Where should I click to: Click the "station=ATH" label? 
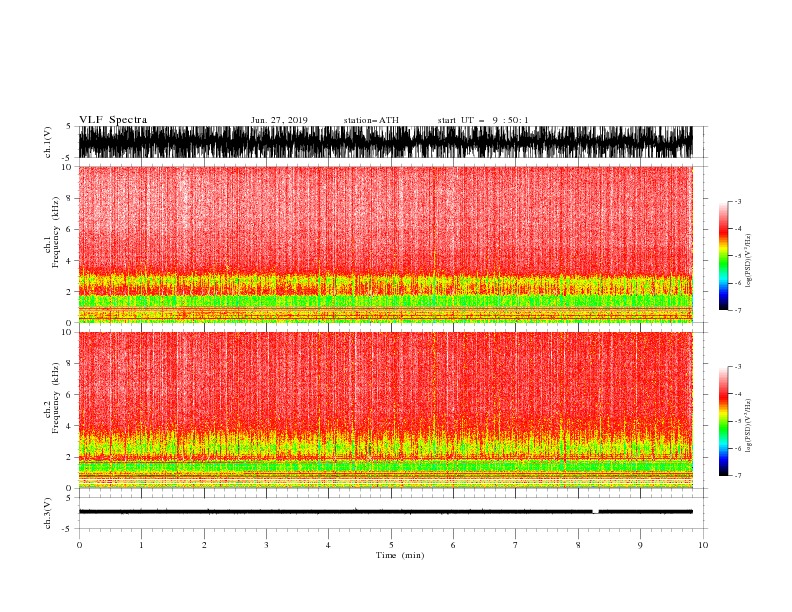coord(371,120)
